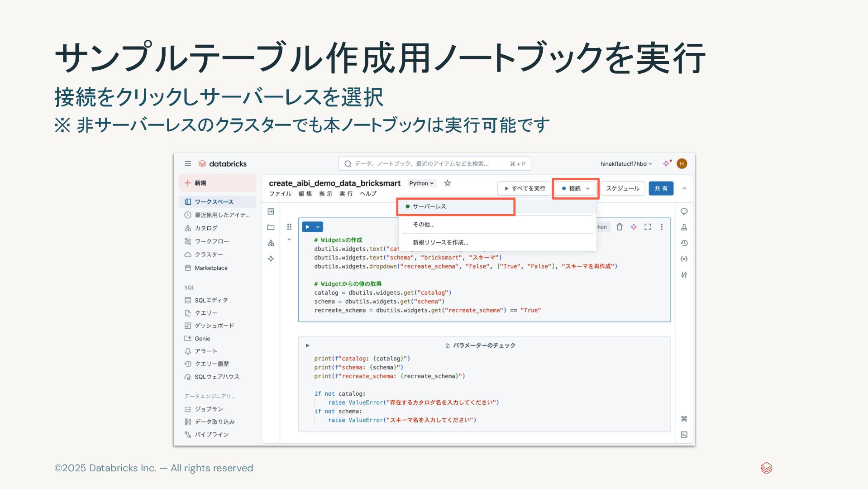
Task: Go to ワークスペース in sidebar
Action: [218, 202]
